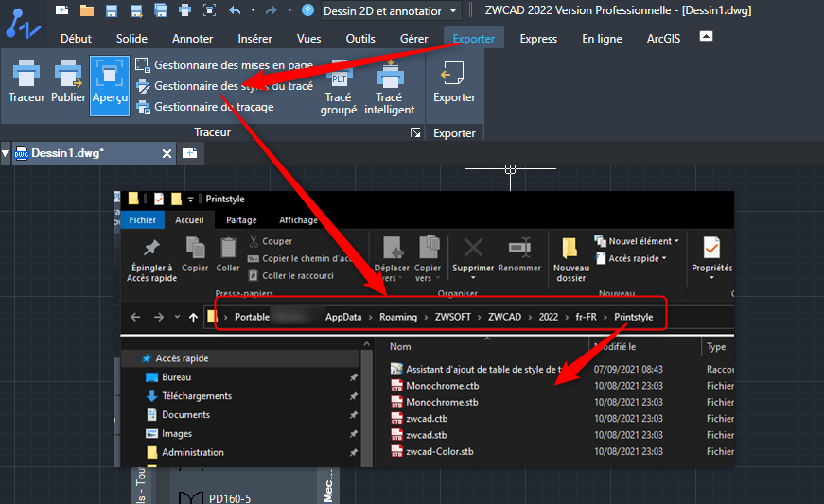Click Nouveau dossier in Explorer ribbon
Viewport: 824px width, 504px height.
click(x=570, y=260)
